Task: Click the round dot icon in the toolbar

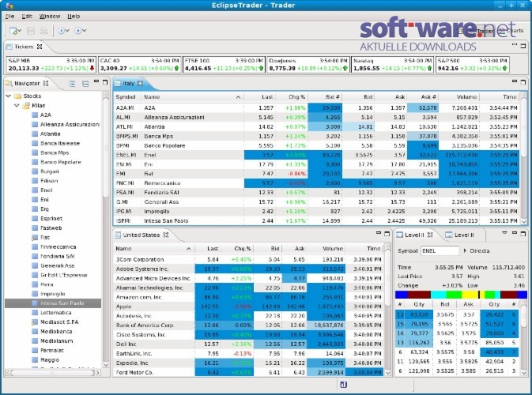Action: pyautogui.click(x=78, y=31)
